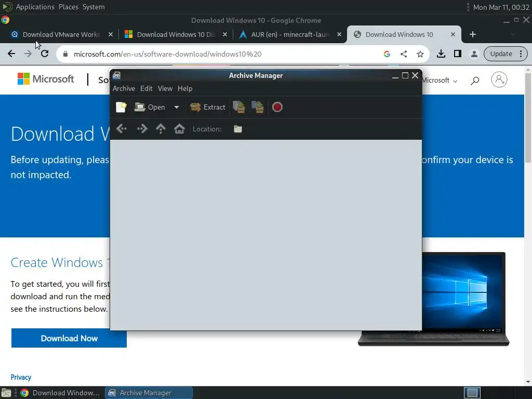532x399 pixels.
Task: Minimize the Archive Manager window
Action: click(x=395, y=76)
